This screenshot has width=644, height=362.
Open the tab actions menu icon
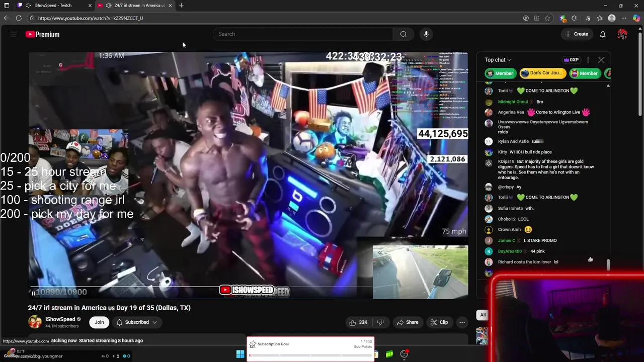[x=7, y=5]
